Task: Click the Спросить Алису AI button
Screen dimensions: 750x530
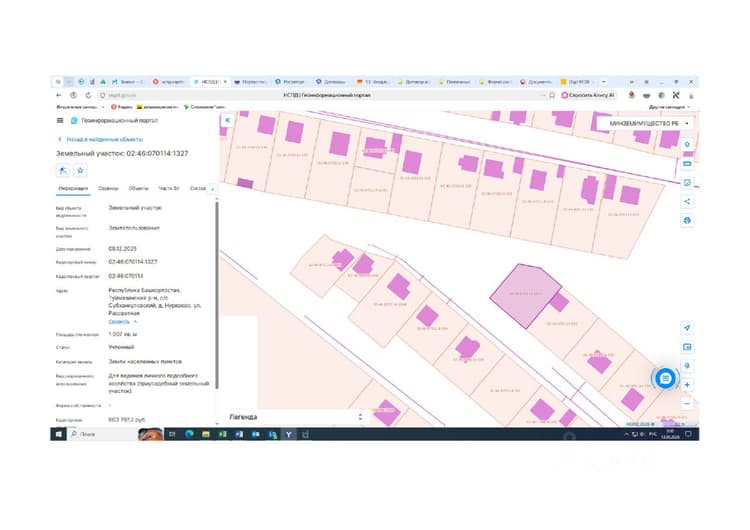Action: [588, 95]
